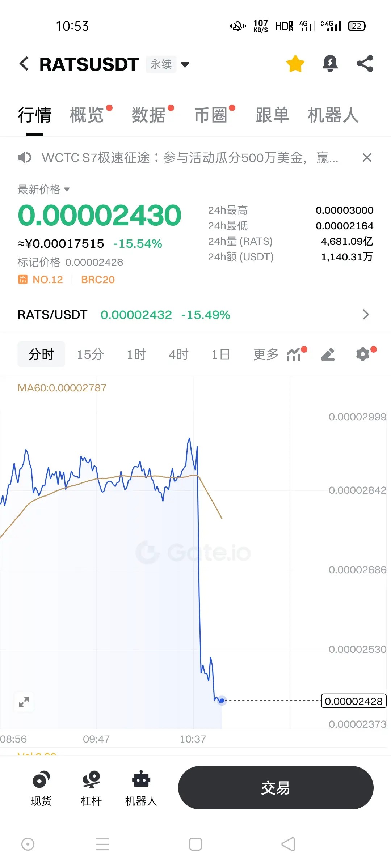Open the WCTC S7 announcement text
The height and width of the screenshot is (868, 391).
(x=190, y=158)
